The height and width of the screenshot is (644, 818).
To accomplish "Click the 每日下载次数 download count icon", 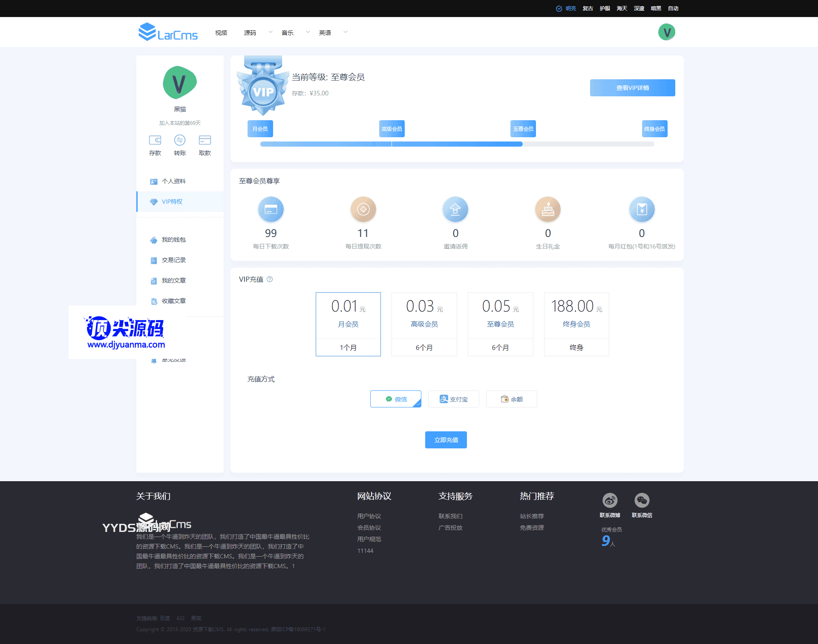I will pos(271,209).
